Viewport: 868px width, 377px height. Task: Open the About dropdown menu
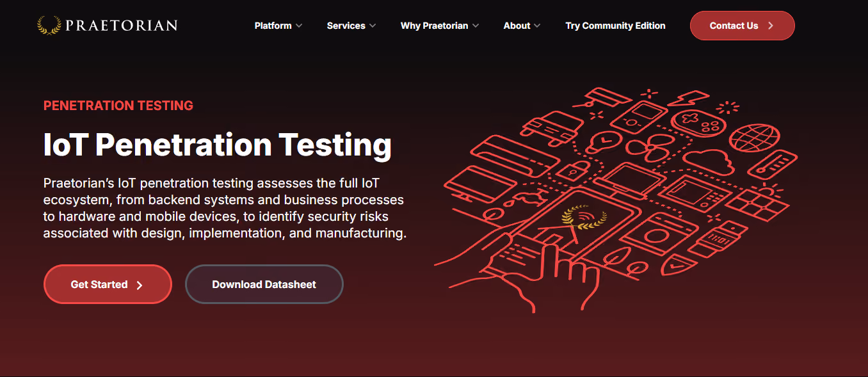click(x=522, y=26)
